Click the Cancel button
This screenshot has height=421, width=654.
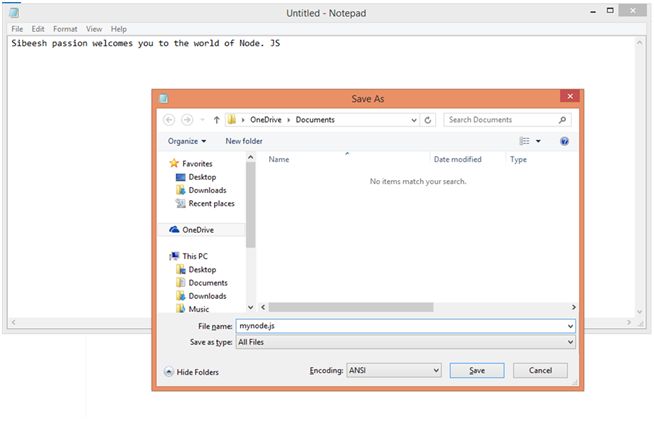(x=540, y=371)
